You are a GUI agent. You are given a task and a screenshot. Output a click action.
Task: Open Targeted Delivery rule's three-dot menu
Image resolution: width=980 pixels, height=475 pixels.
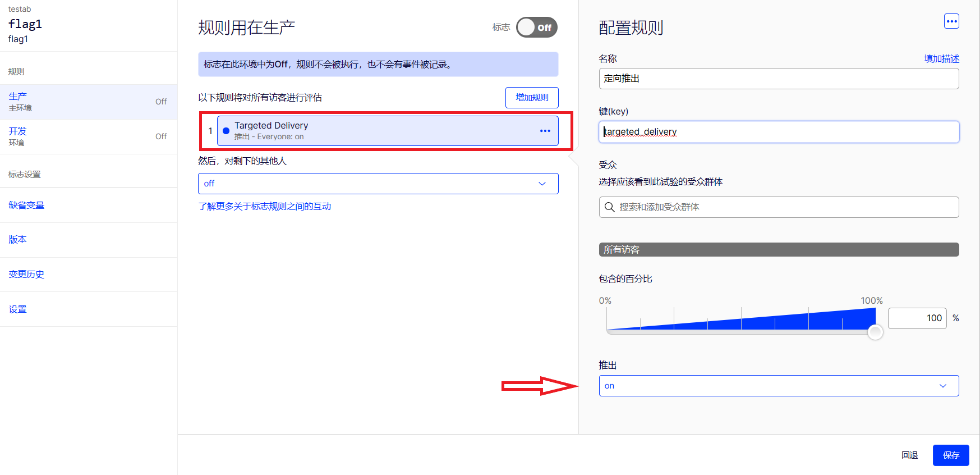click(x=545, y=131)
